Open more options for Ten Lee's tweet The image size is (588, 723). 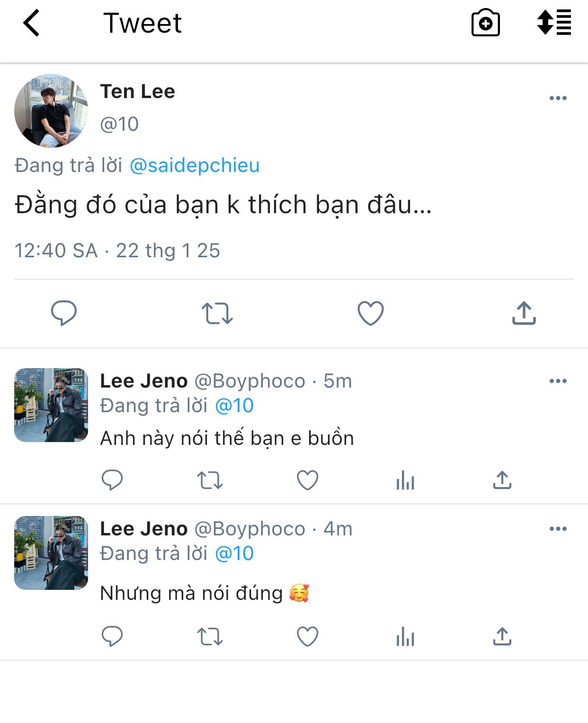558,98
